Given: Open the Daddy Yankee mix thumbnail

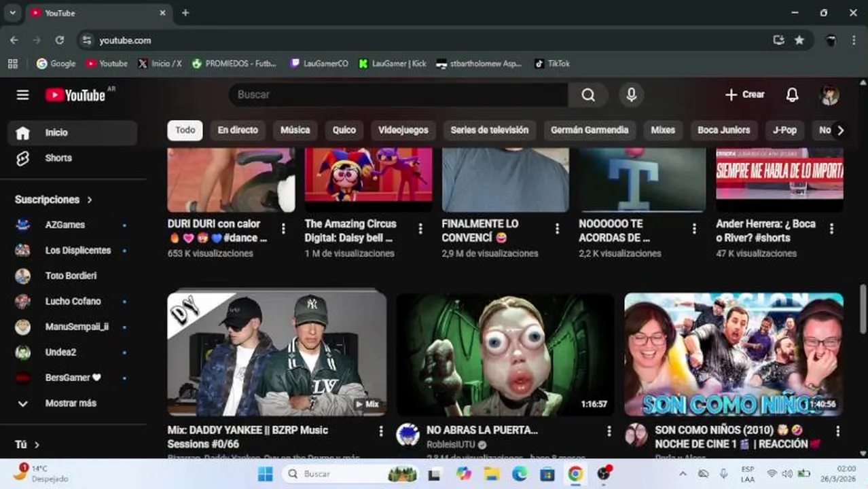Looking at the screenshot, I should pyautogui.click(x=277, y=354).
